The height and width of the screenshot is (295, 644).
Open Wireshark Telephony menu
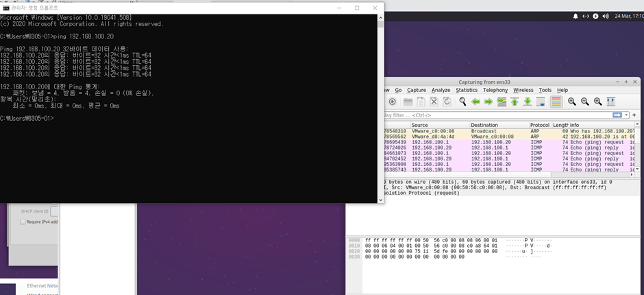[495, 90]
